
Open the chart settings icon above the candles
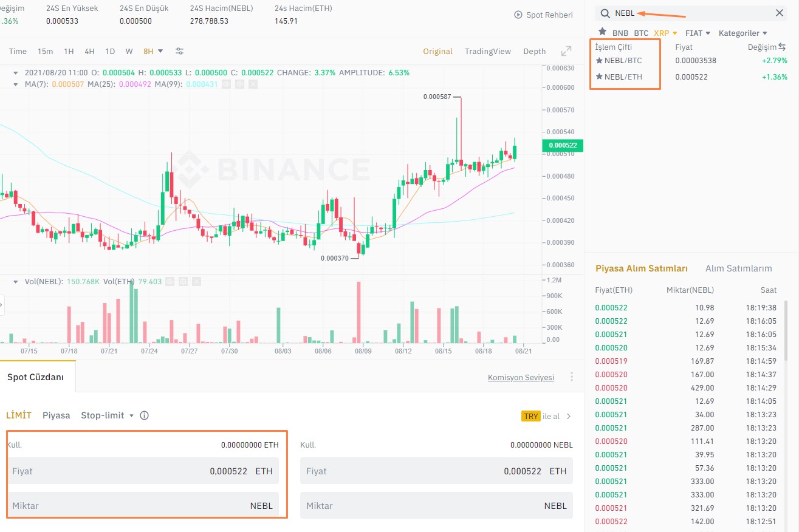coord(179,51)
